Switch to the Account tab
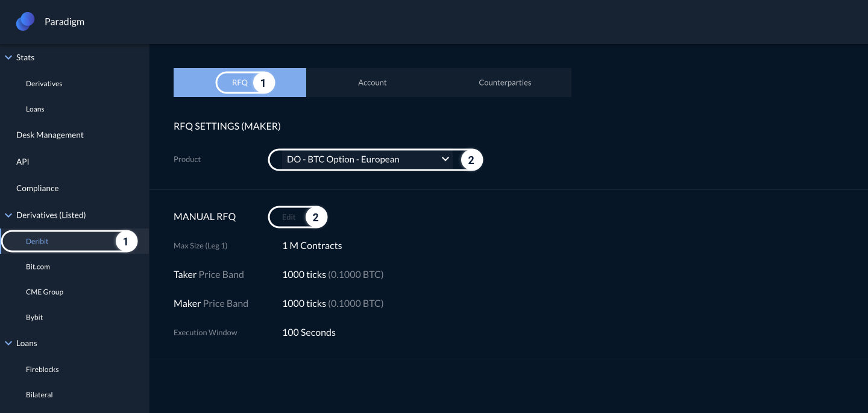 click(372, 83)
